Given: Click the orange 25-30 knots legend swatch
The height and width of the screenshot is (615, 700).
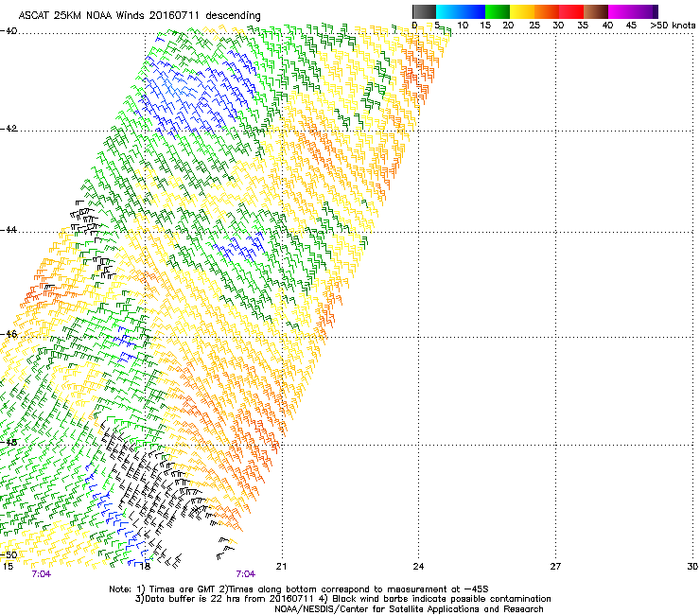Looking at the screenshot, I should point(547,11).
